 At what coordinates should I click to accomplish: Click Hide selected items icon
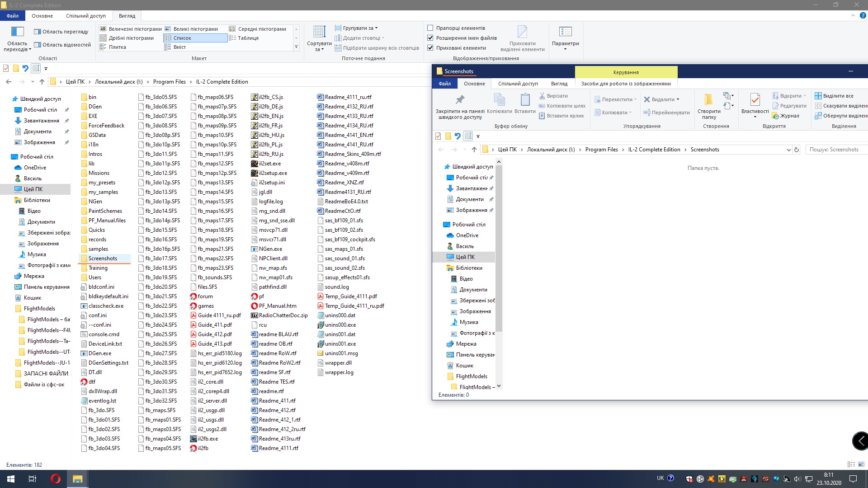522,33
